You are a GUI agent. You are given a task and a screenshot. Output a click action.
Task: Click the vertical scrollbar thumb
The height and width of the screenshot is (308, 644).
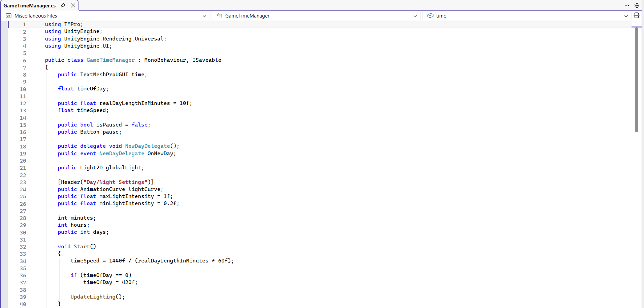[637, 80]
